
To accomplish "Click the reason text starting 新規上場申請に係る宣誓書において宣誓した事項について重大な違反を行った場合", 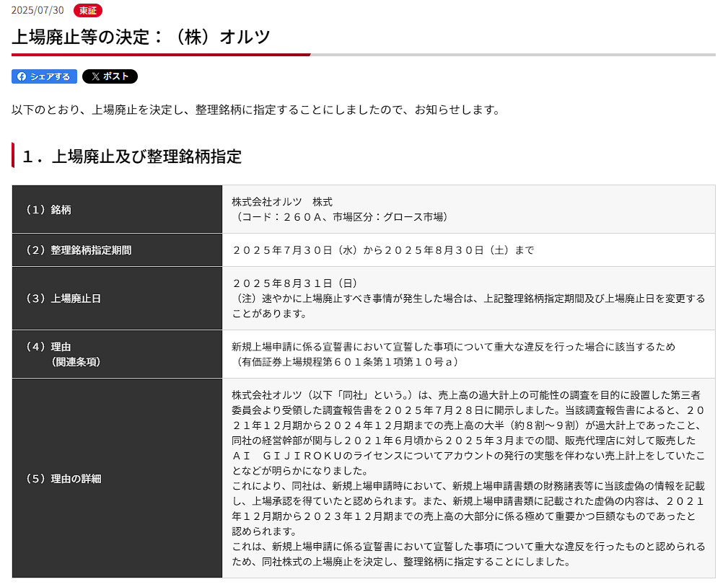I will coord(454,347).
